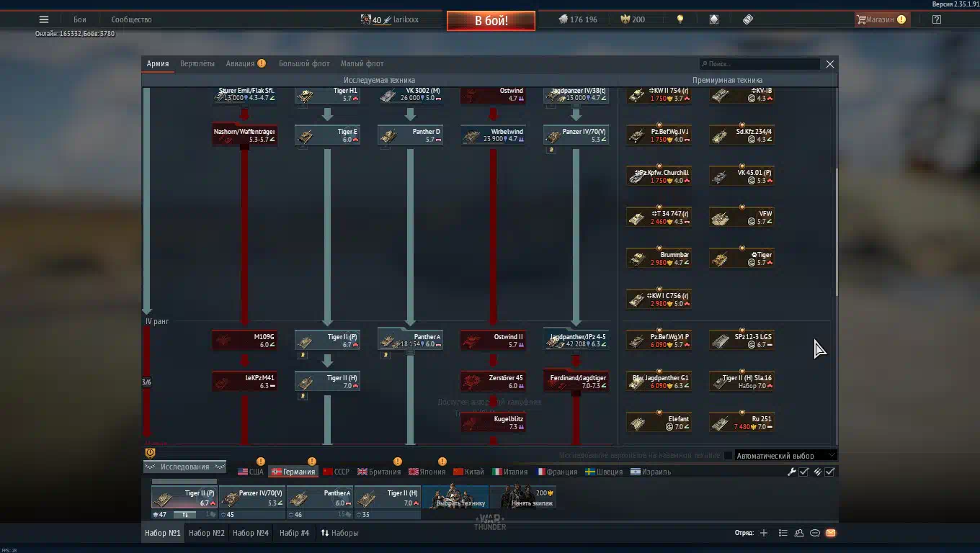980x553 pixels.
Task: Toggle the checkbox next to single wrench
Action: pos(803,472)
